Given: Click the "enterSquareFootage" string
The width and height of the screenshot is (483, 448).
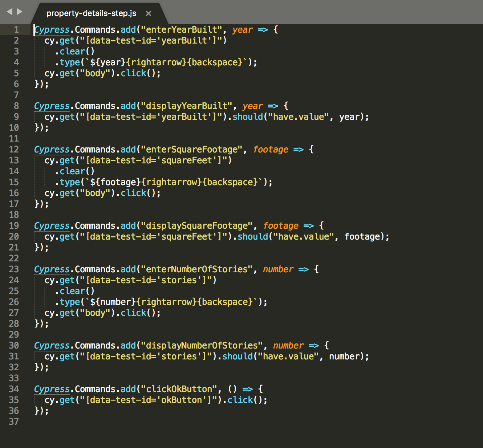Looking at the screenshot, I should pos(191,150).
